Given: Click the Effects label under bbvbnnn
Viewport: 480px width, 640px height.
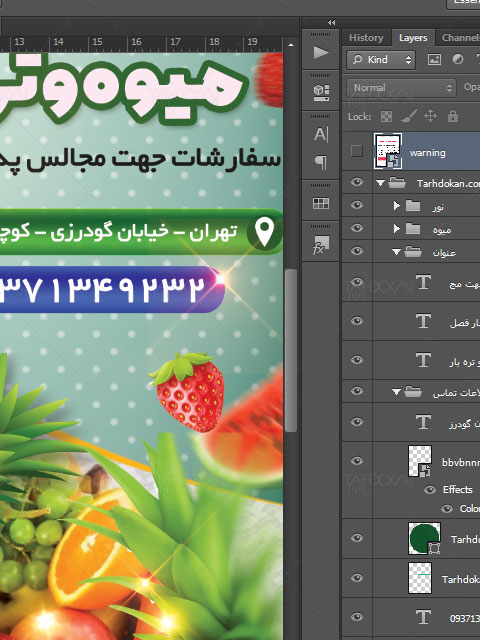Looking at the screenshot, I should point(458,489).
